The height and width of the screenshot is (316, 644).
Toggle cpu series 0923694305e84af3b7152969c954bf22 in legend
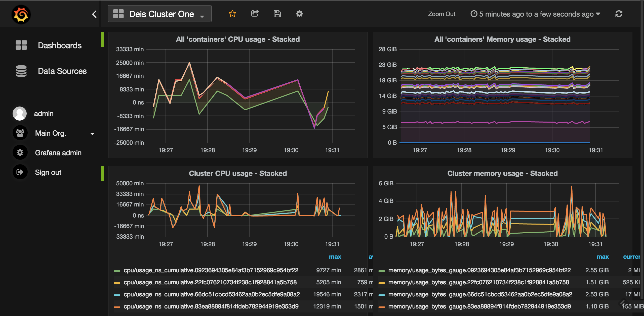211,270
